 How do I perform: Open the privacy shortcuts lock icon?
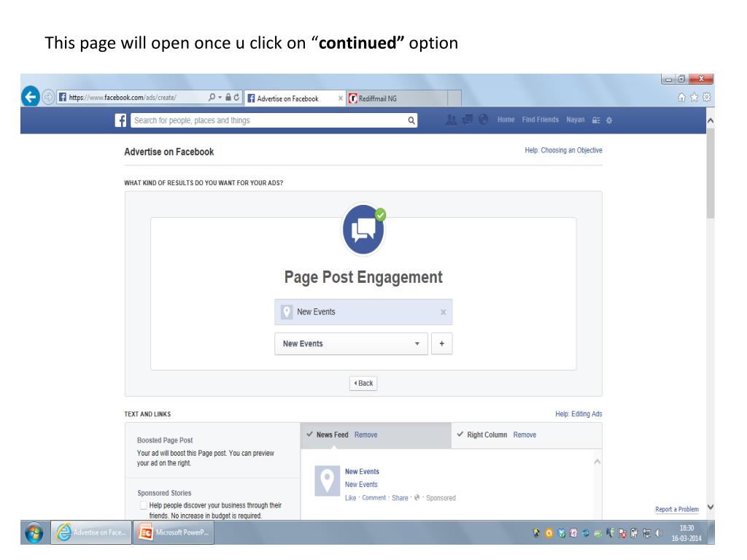[596, 120]
